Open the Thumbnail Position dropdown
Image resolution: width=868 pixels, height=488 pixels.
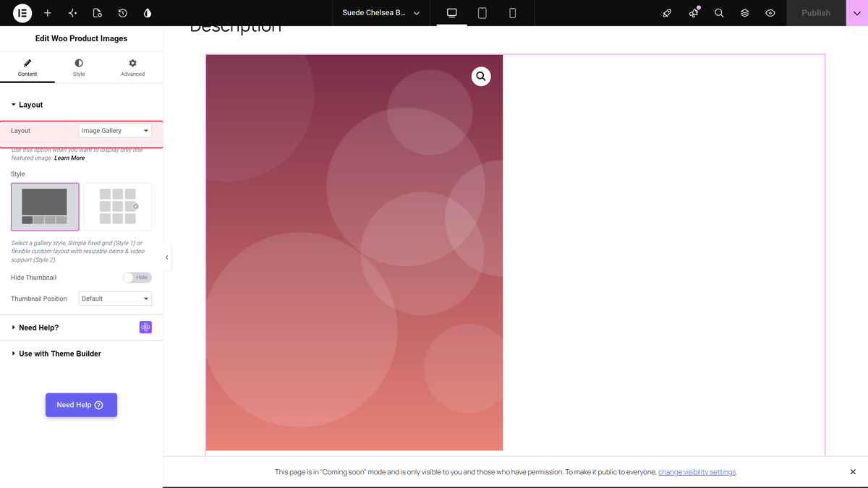pos(115,299)
